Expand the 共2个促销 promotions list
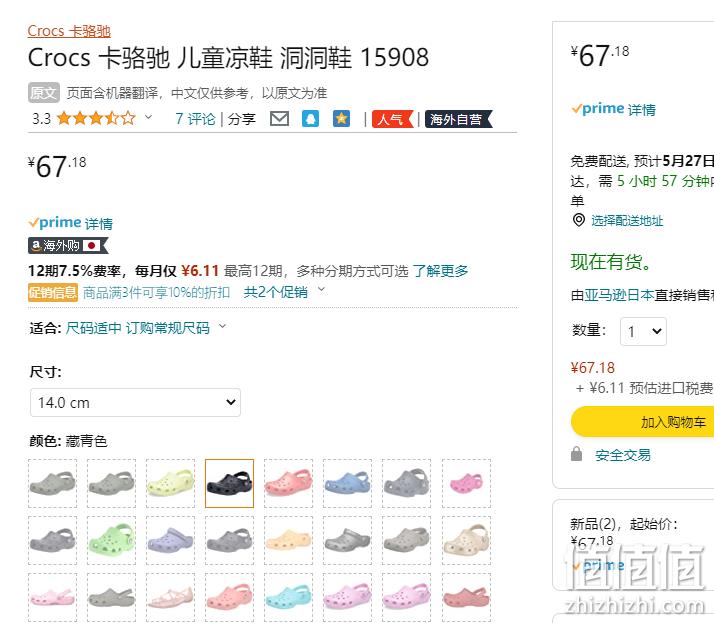 point(284,291)
